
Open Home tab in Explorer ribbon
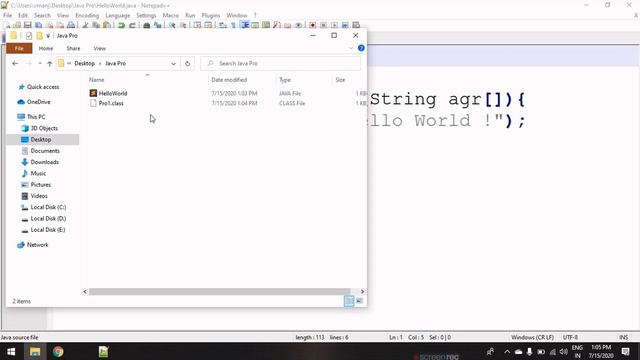46,48
